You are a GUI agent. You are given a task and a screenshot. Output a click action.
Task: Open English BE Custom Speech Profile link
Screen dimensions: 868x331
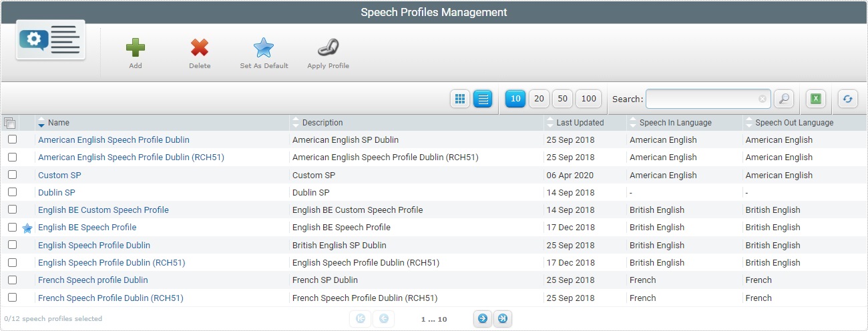pos(103,210)
